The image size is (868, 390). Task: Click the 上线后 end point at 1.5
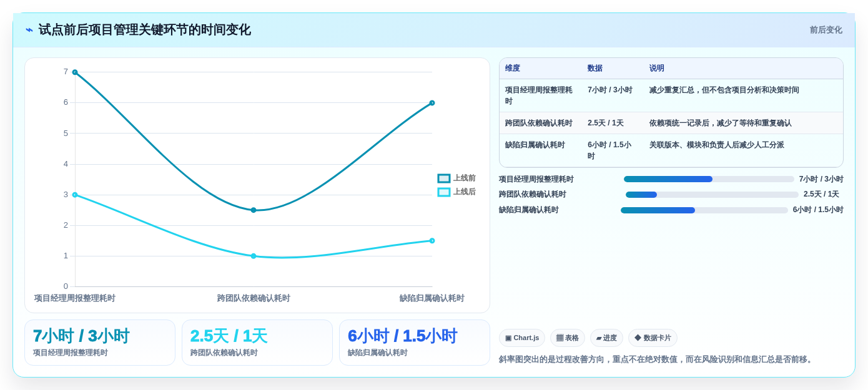click(x=432, y=241)
